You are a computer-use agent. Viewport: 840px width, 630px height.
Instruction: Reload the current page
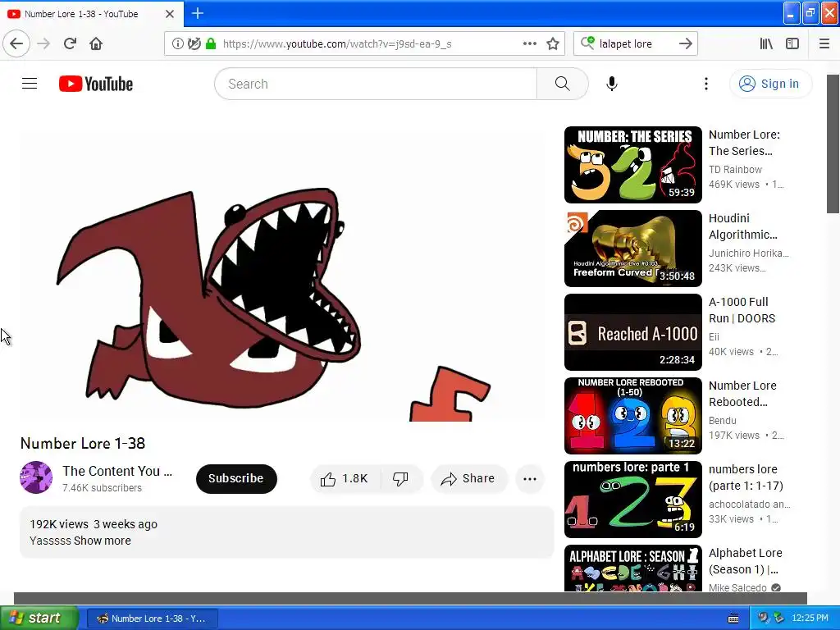[71, 43]
